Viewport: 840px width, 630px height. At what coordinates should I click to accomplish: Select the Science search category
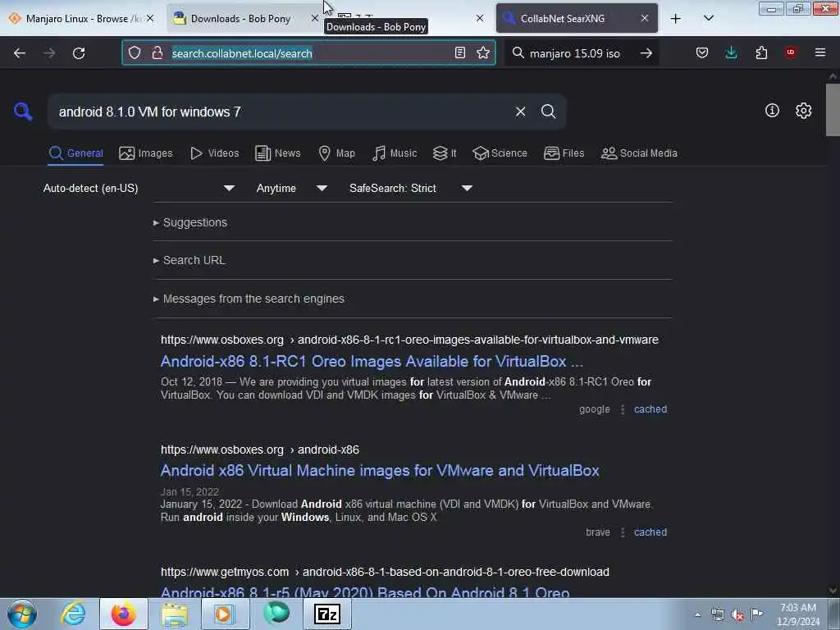tap(500, 153)
